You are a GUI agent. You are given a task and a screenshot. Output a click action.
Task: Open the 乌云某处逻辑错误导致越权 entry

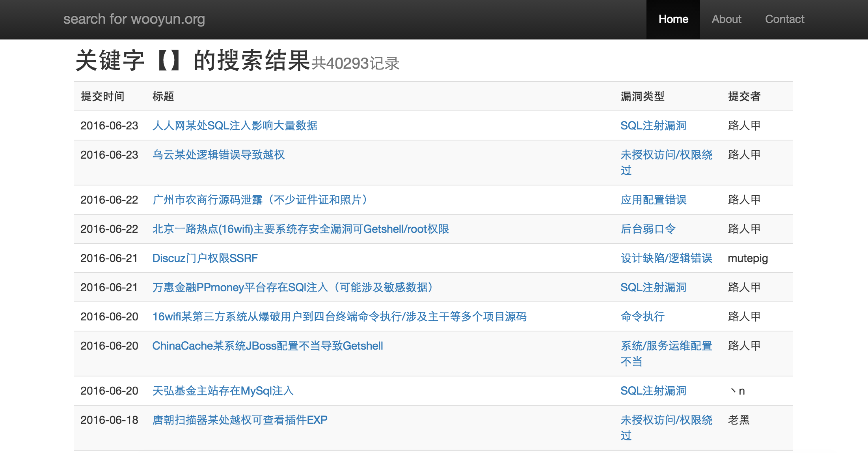(x=218, y=155)
